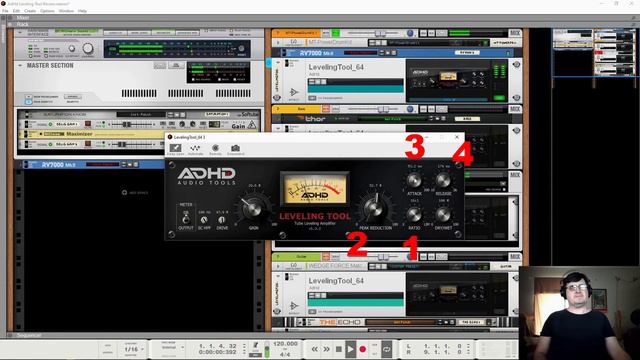Image resolution: width=640 pixels, height=360 pixels.
Task: Click the Play transport button
Action: pos(350,349)
